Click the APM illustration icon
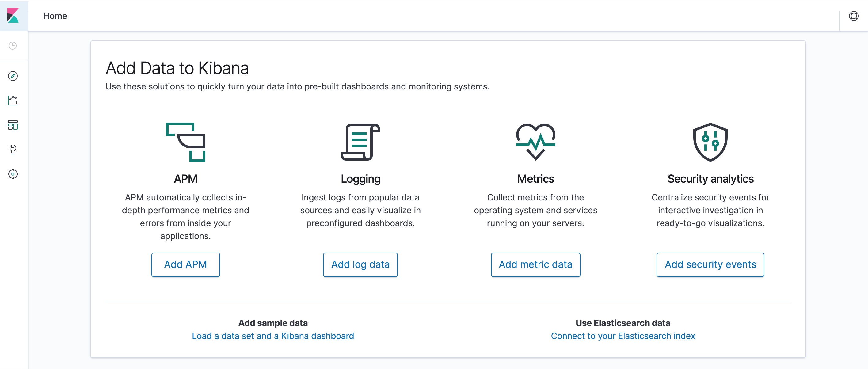The height and width of the screenshot is (369, 868). point(185,142)
